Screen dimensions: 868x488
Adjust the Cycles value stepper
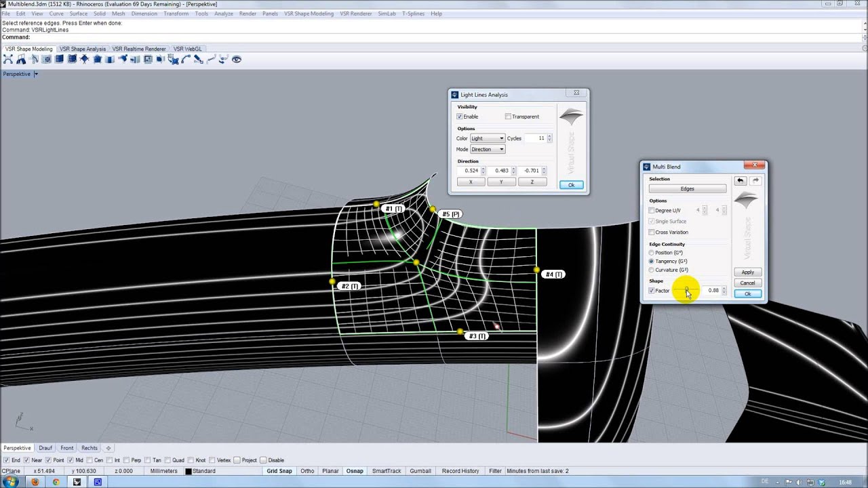pos(550,138)
